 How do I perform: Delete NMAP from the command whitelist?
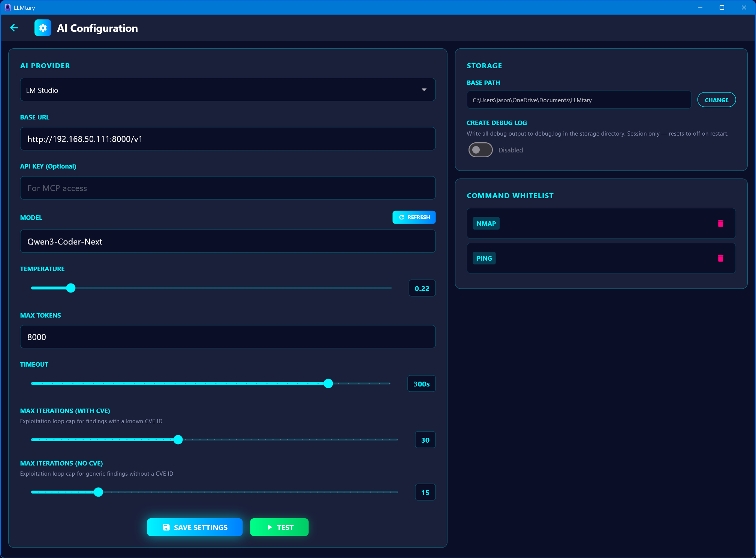click(720, 223)
